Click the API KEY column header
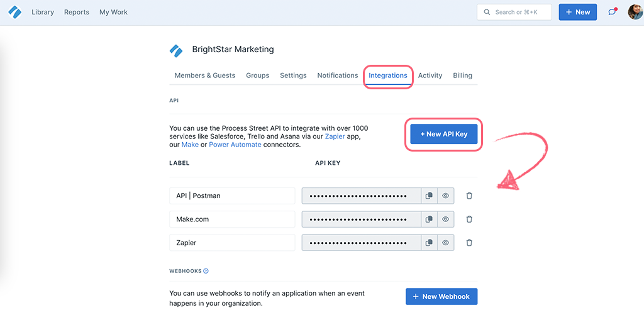This screenshot has height=322, width=644. [328, 163]
